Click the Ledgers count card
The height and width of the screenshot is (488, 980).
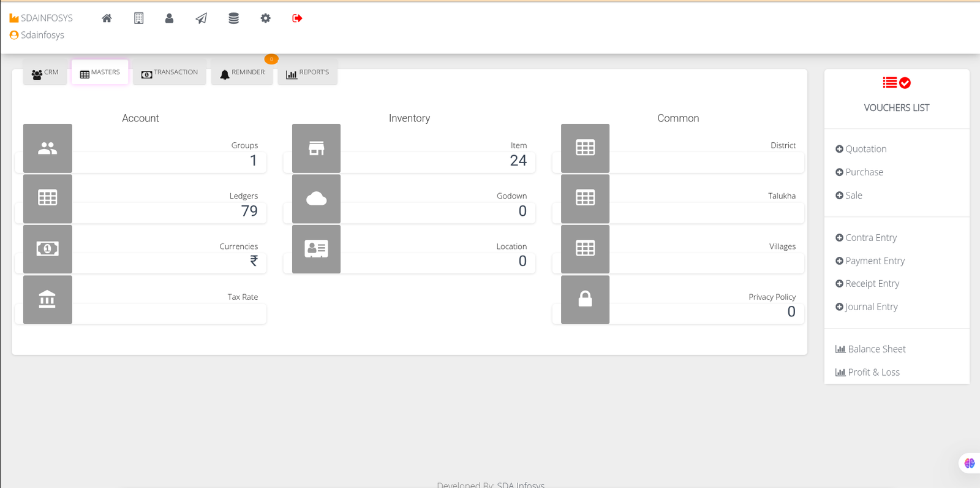click(x=169, y=211)
